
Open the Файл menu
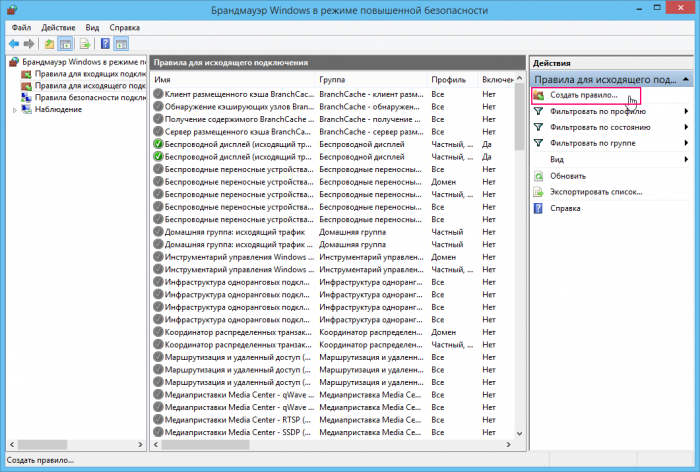[21, 28]
